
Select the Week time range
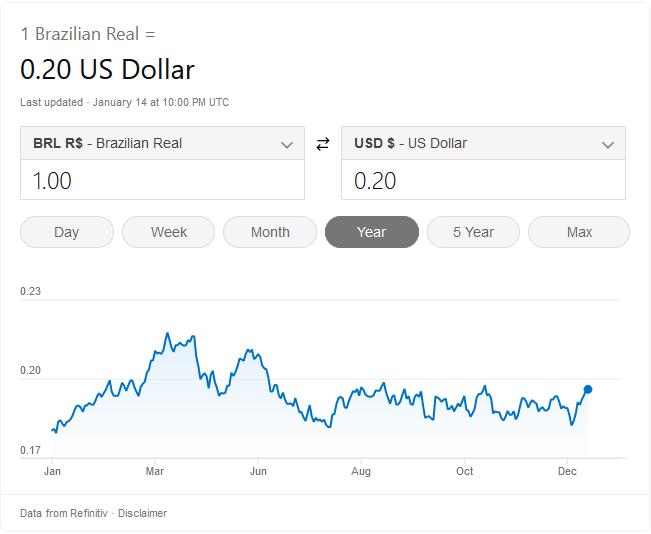(169, 232)
